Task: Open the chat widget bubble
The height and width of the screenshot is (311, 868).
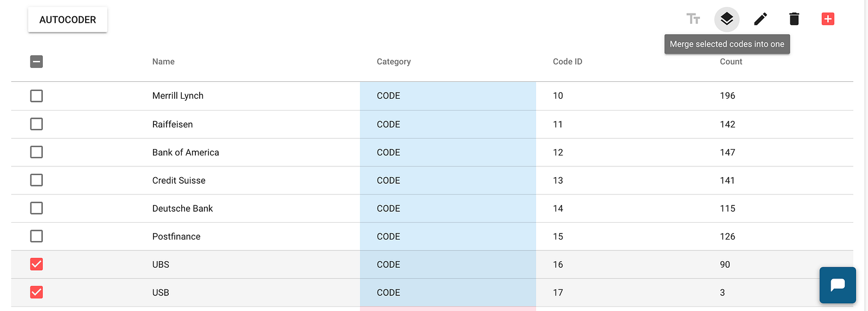Action: click(838, 285)
